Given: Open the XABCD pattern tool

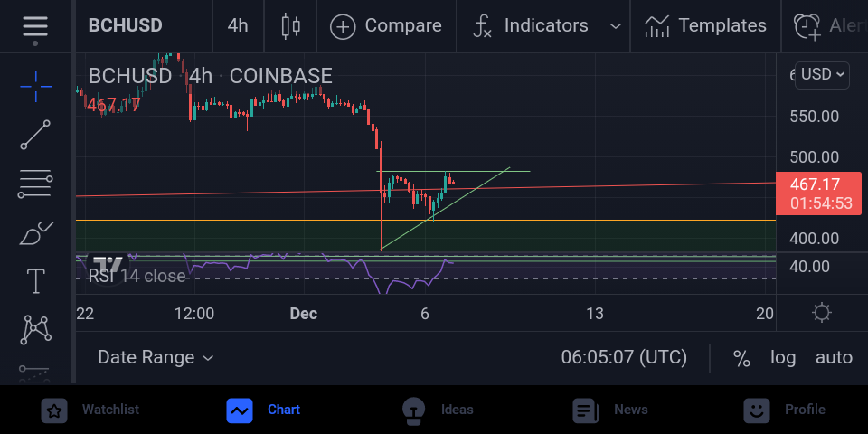Looking at the screenshot, I should point(36,330).
